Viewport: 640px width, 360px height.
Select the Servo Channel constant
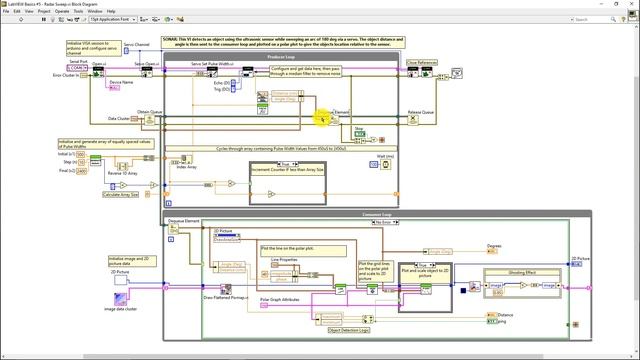(x=126, y=51)
